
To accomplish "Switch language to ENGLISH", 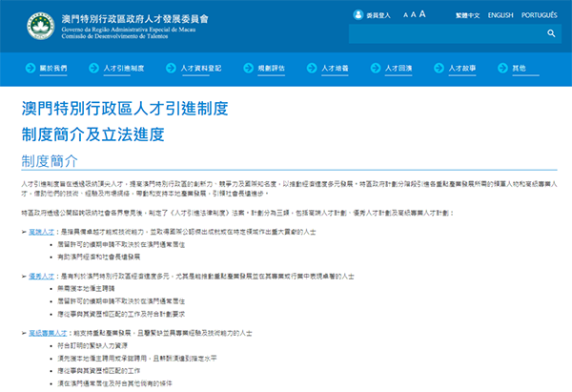I will tap(500, 15).
